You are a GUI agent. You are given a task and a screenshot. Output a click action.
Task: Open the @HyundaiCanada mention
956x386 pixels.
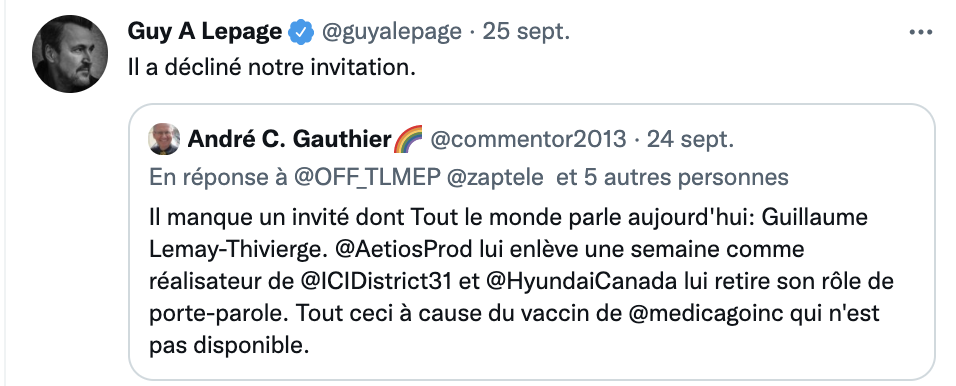pos(582,282)
